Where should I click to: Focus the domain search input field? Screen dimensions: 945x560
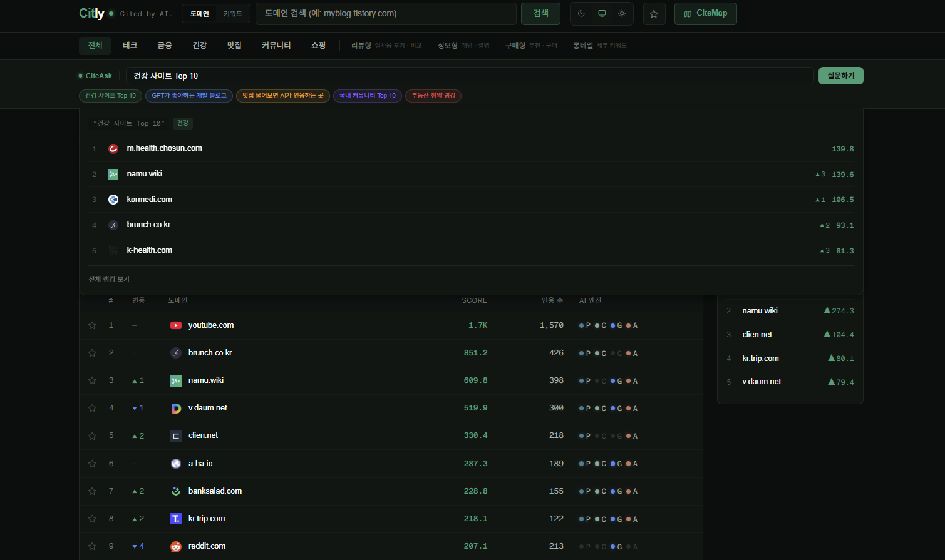tap(386, 14)
